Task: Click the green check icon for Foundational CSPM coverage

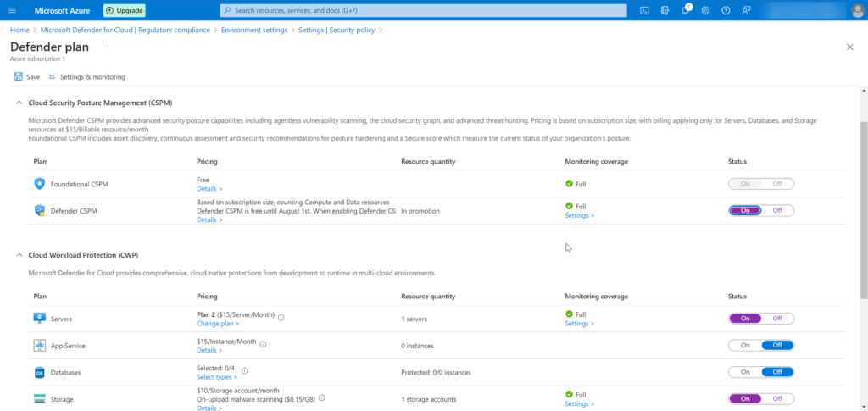Action: click(x=569, y=183)
